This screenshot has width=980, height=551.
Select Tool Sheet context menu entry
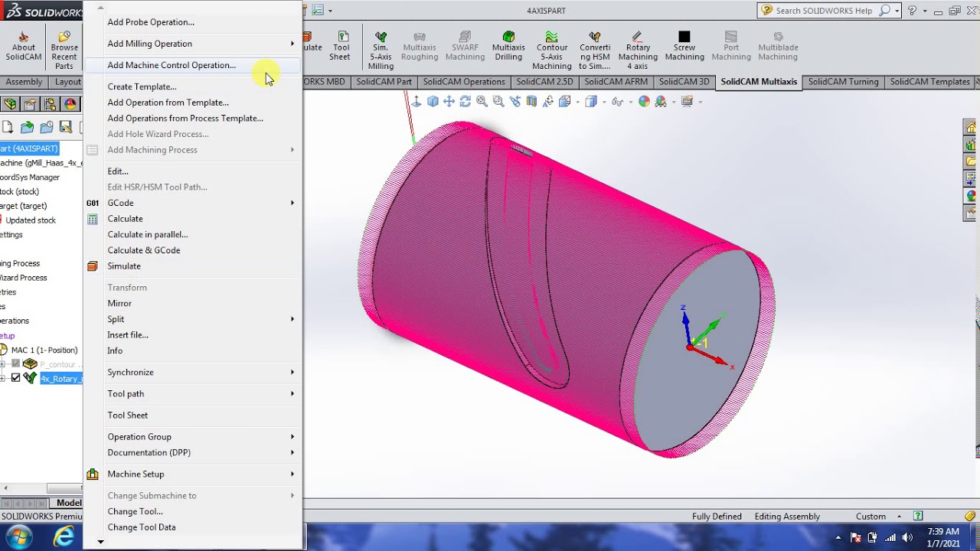click(127, 416)
